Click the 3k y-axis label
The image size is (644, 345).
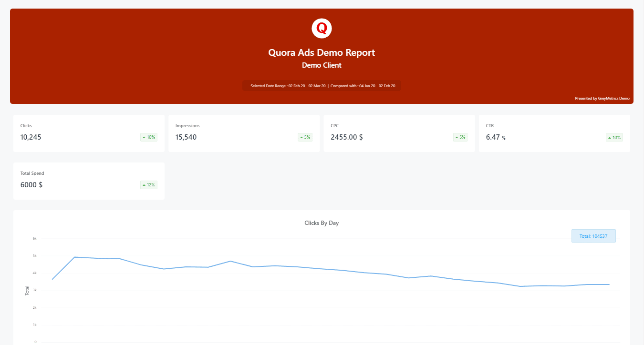(34, 290)
